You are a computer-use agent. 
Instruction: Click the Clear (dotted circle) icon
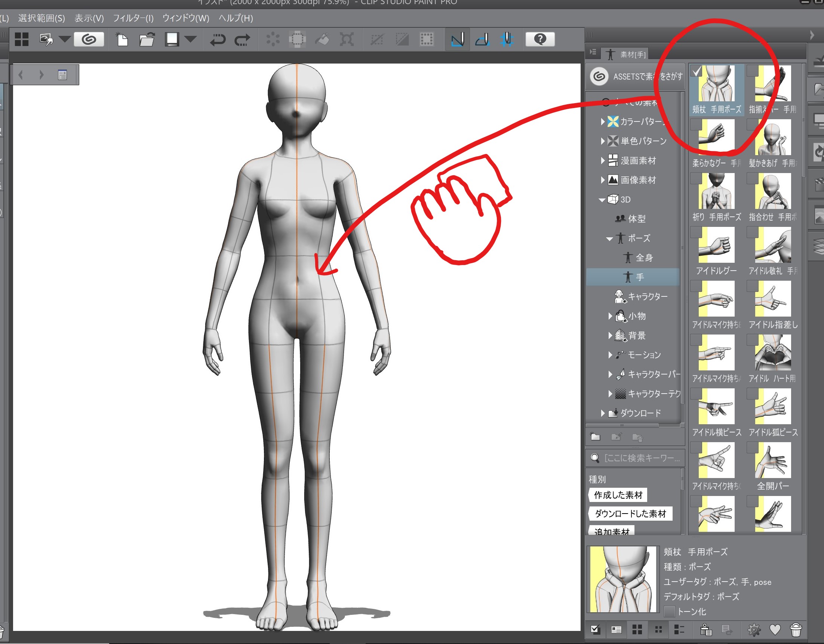273,39
